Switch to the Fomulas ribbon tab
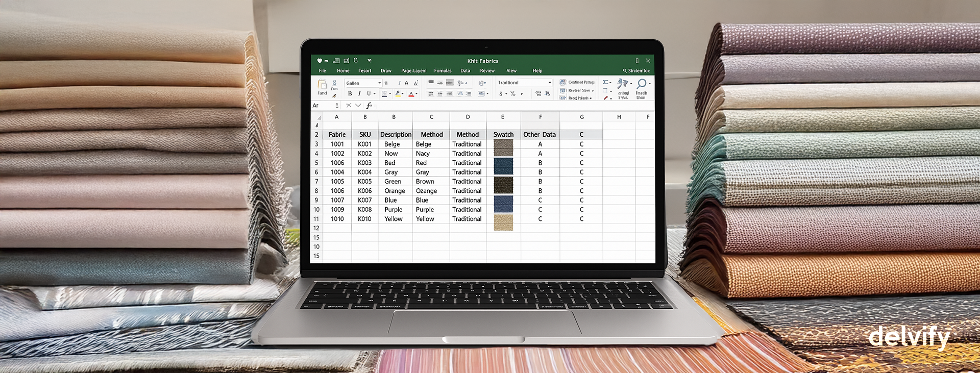Viewport: 980px width, 373px height. (443, 71)
